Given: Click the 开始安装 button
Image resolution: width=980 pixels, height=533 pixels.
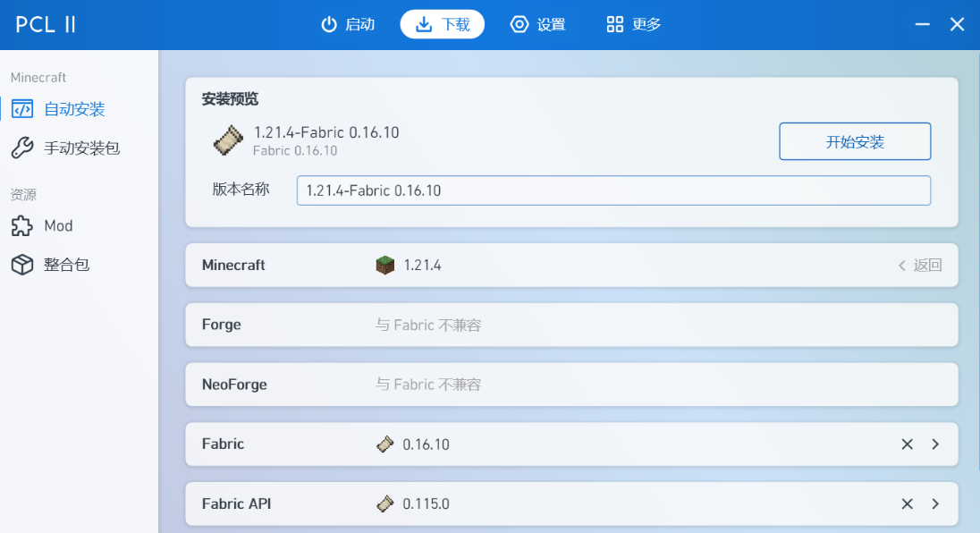Looking at the screenshot, I should click(855, 142).
